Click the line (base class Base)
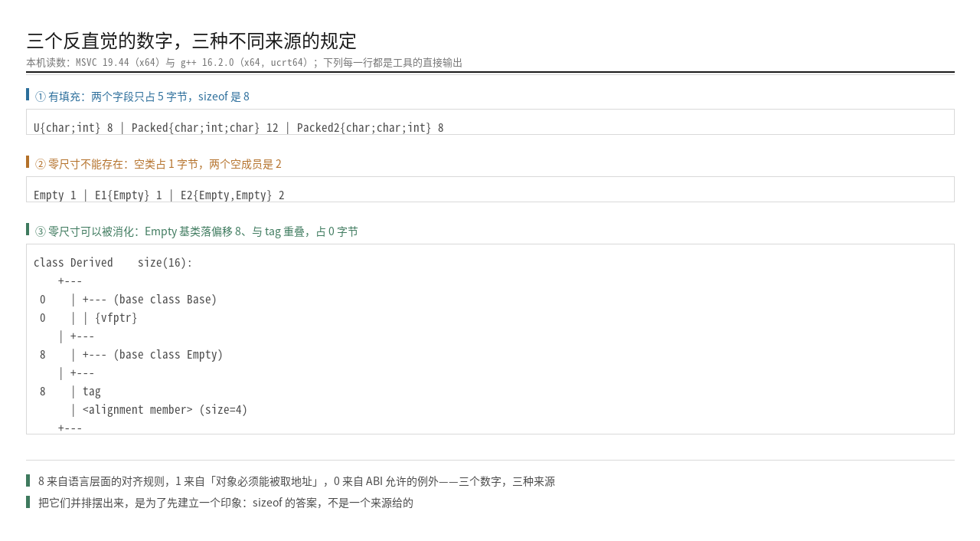The image size is (980, 541). [x=129, y=300]
